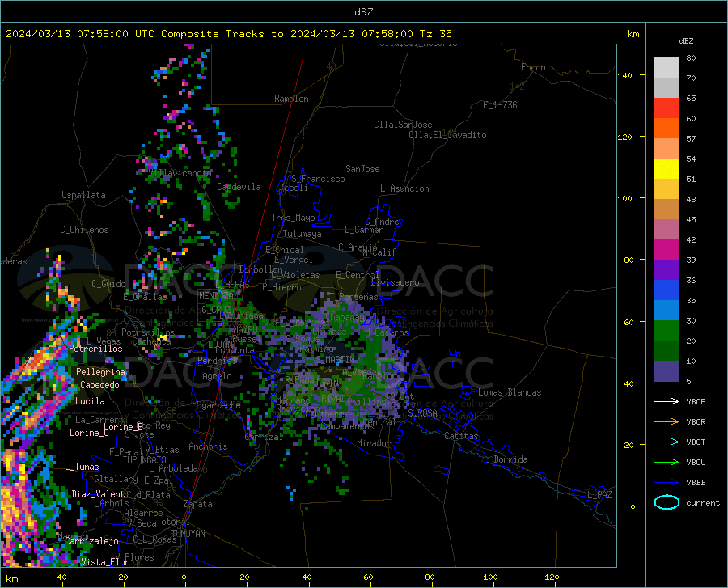
Task: Click the L_Dormida place label
Action: [505, 459]
